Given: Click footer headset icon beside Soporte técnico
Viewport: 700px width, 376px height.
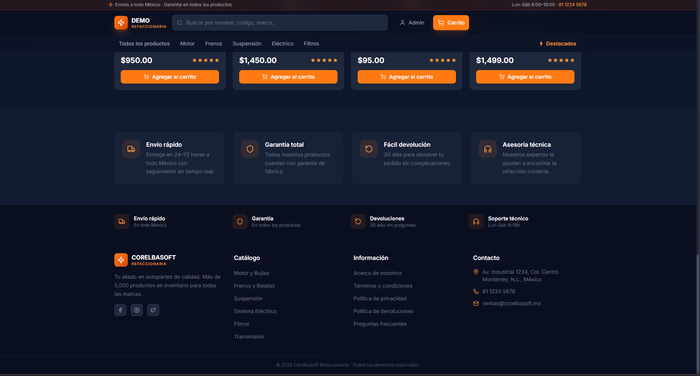Looking at the screenshot, I should 476,221.
